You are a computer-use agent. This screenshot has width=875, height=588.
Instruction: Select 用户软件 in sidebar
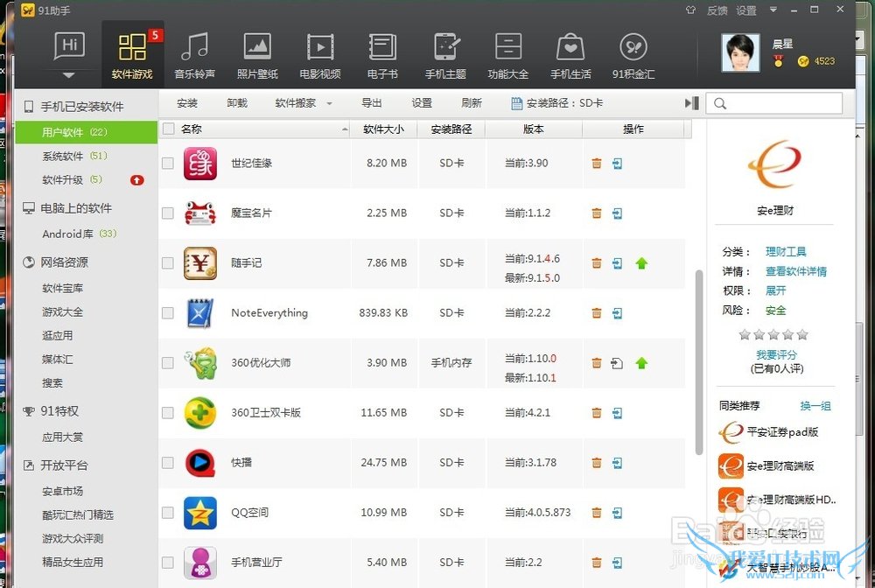pyautogui.click(x=86, y=132)
